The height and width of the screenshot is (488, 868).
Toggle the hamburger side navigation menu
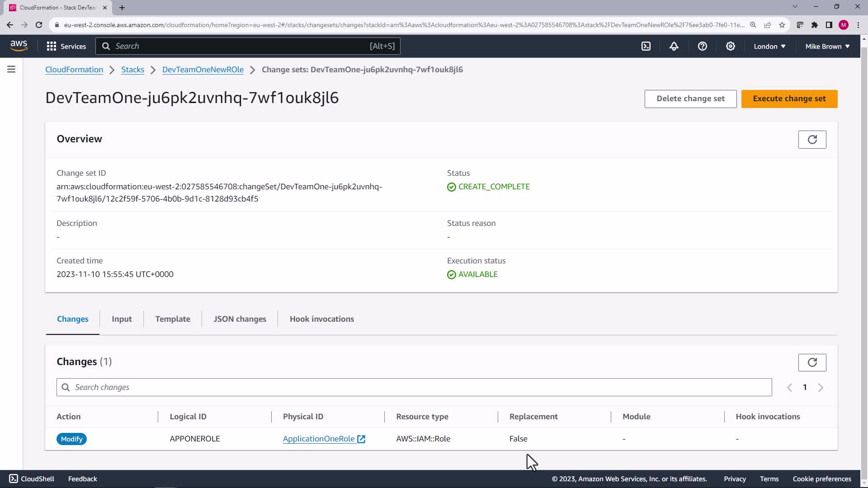coord(11,69)
